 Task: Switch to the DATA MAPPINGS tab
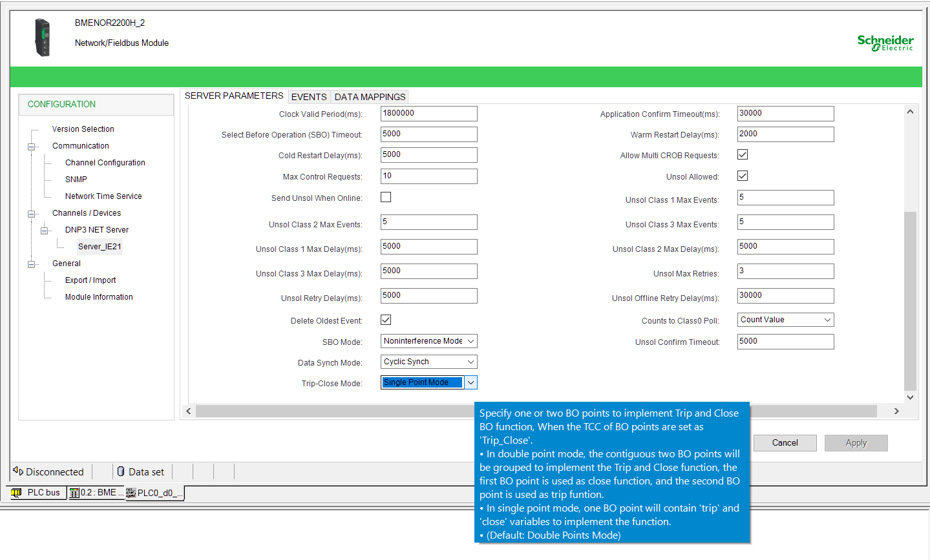370,97
